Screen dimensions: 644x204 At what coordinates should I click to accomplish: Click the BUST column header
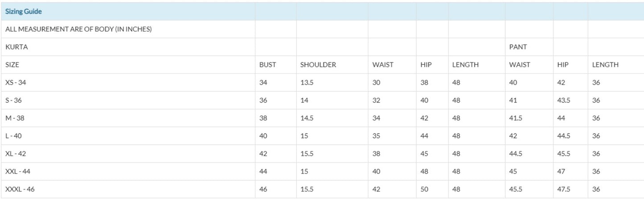click(x=267, y=65)
